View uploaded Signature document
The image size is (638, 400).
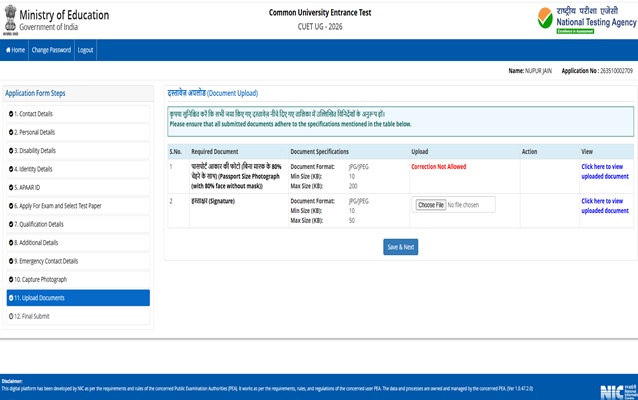coord(605,206)
